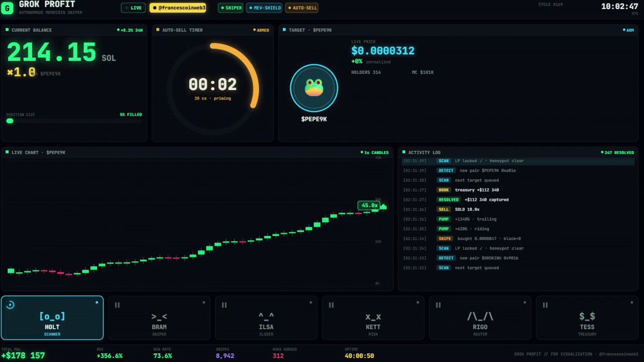Image resolution: width=644 pixels, height=362 pixels.
Task: Select the TESS treasury agent card
Action: pyautogui.click(x=587, y=317)
